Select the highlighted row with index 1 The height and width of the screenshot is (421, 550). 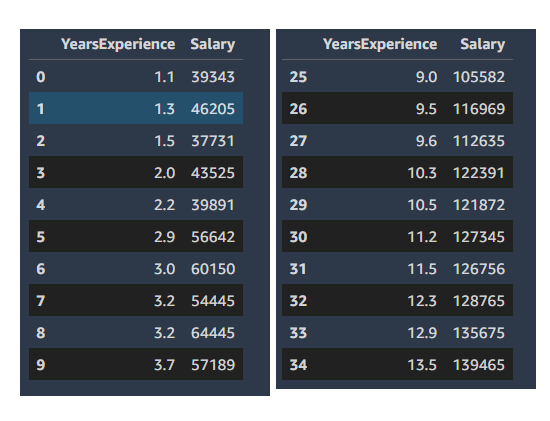136,108
